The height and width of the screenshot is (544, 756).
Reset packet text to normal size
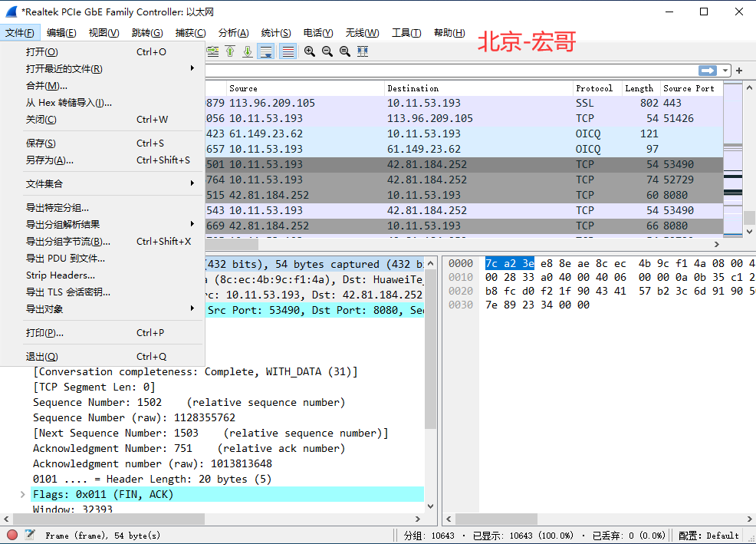[x=345, y=51]
